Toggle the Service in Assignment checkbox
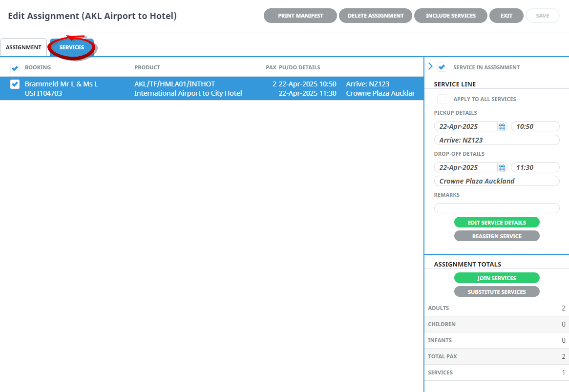Image resolution: width=569 pixels, height=392 pixels. coord(442,67)
